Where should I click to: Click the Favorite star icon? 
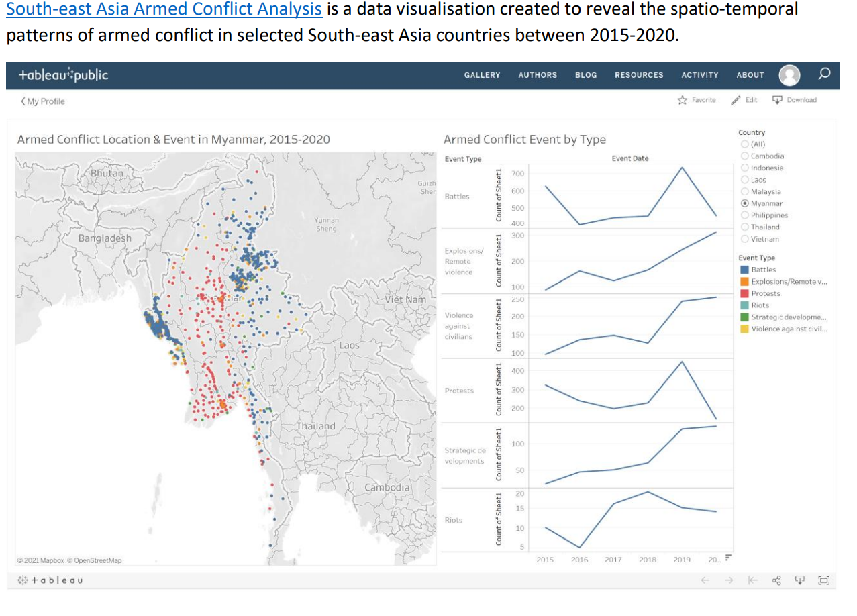tap(683, 100)
